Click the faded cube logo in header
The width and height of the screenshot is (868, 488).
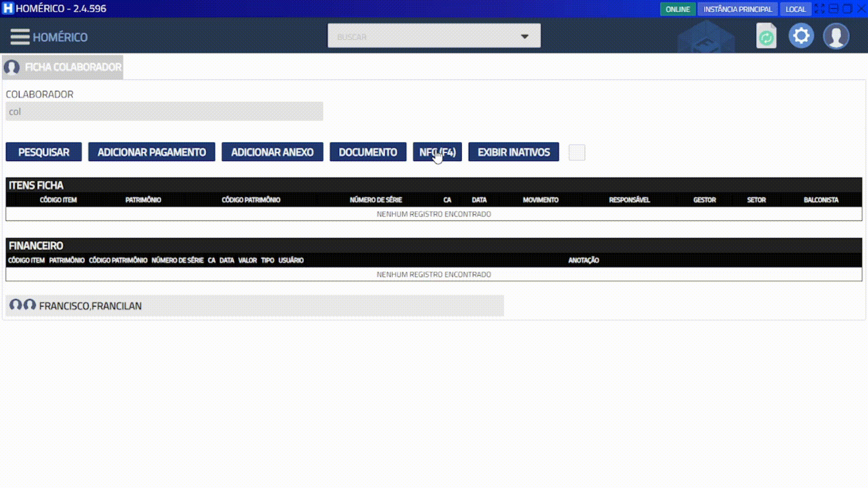point(706,38)
